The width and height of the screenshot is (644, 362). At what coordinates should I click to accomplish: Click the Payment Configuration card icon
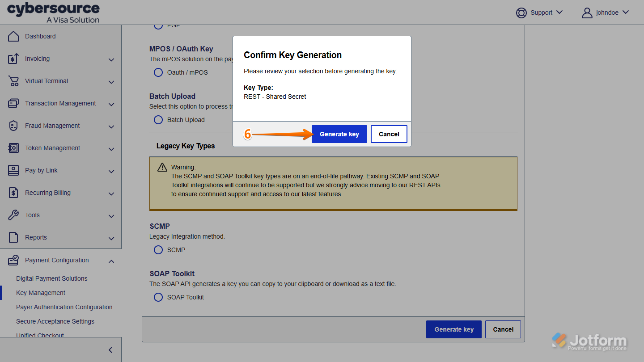[13, 260]
